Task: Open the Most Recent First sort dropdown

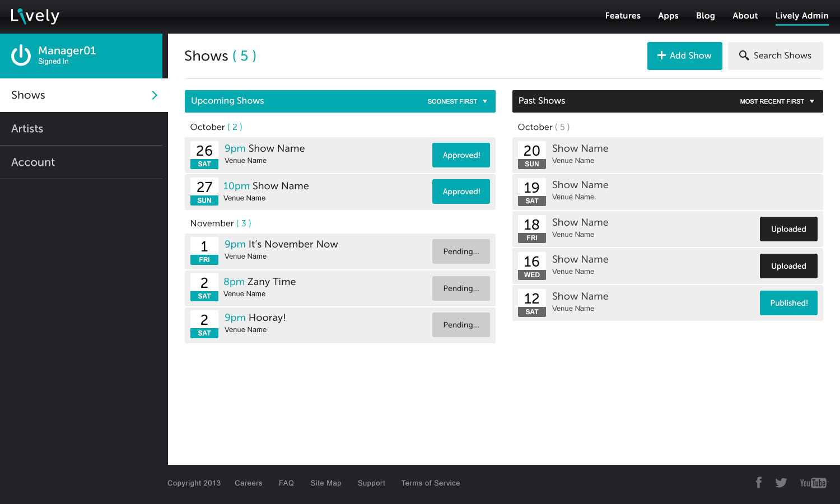Action: click(777, 101)
